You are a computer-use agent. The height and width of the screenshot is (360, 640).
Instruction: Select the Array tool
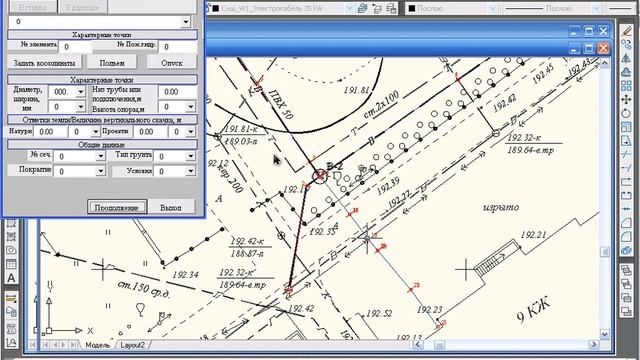pyautogui.click(x=626, y=86)
